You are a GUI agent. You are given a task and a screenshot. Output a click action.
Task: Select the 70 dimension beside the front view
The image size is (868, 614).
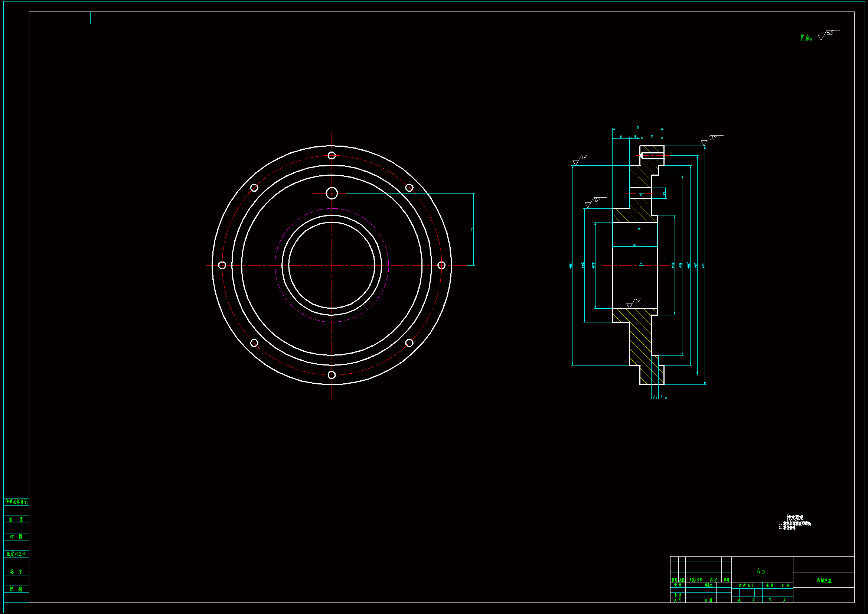(x=472, y=229)
